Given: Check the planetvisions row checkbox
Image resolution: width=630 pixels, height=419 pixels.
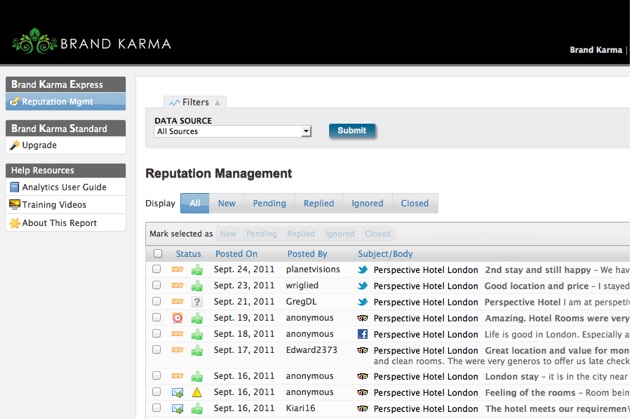Looking at the screenshot, I should 156,269.
